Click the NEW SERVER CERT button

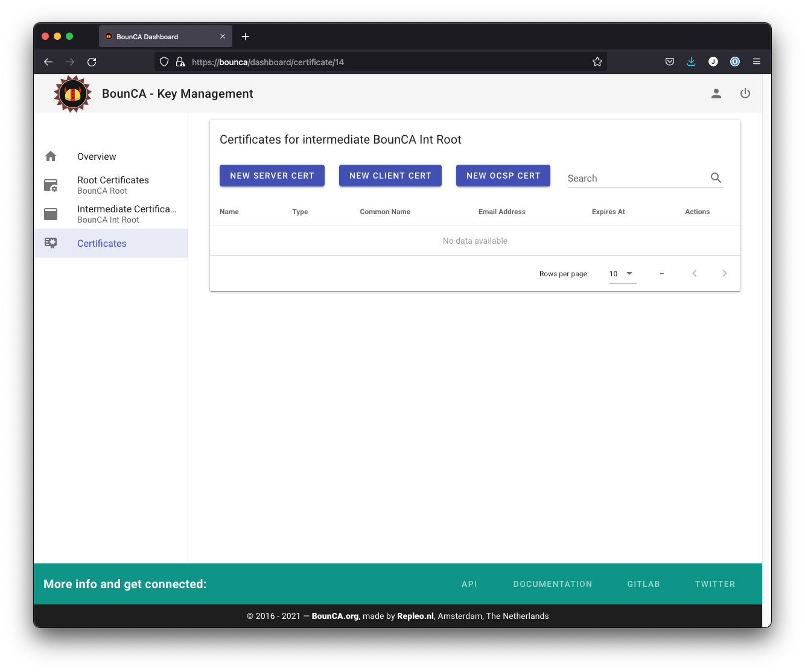[x=272, y=176]
